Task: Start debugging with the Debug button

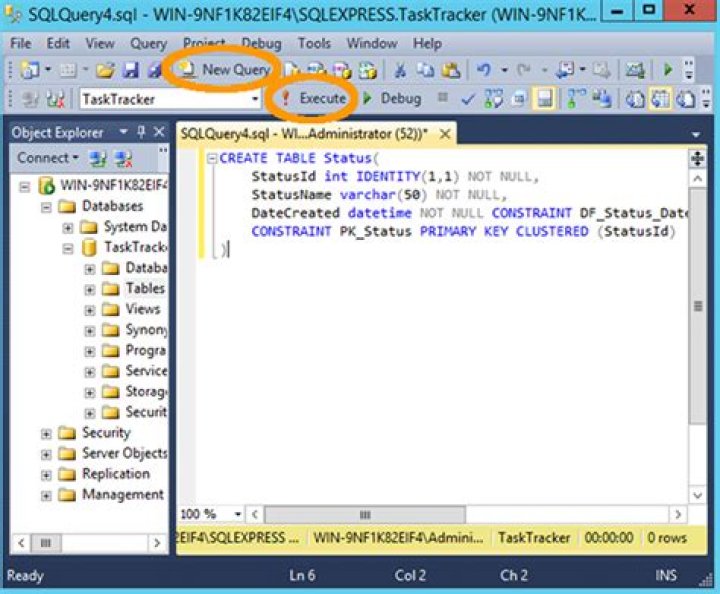Action: 391,99
